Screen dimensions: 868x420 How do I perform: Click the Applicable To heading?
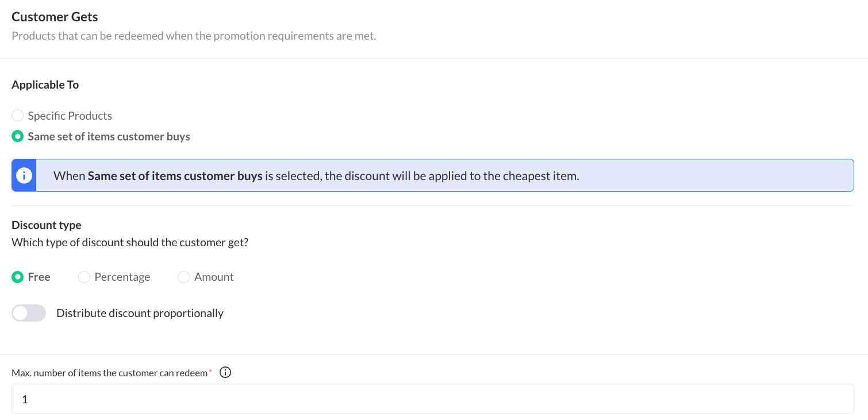[45, 85]
